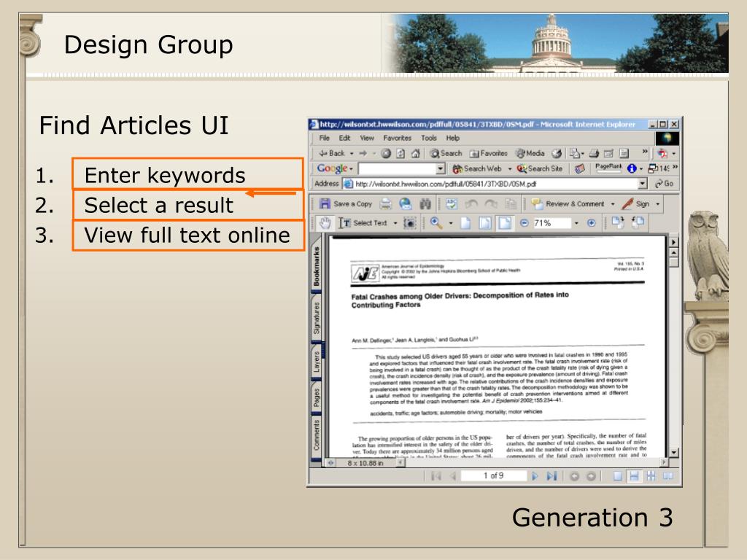Click the zoom out minus button
The width and height of the screenshot is (747, 560).
[524, 222]
